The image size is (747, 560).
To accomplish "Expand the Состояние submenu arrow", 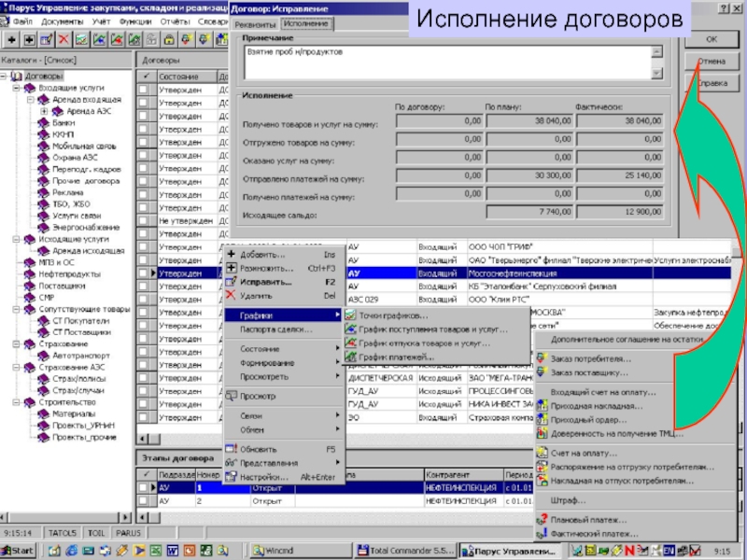I will pos(338,348).
